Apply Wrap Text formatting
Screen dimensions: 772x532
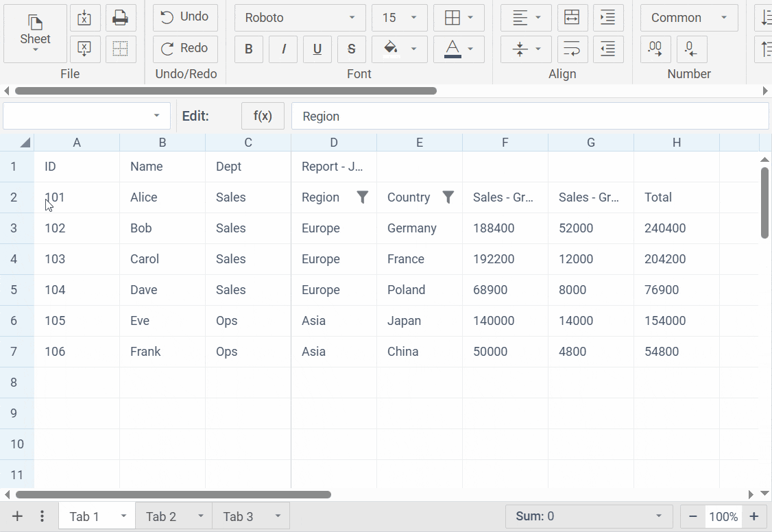[x=572, y=49]
